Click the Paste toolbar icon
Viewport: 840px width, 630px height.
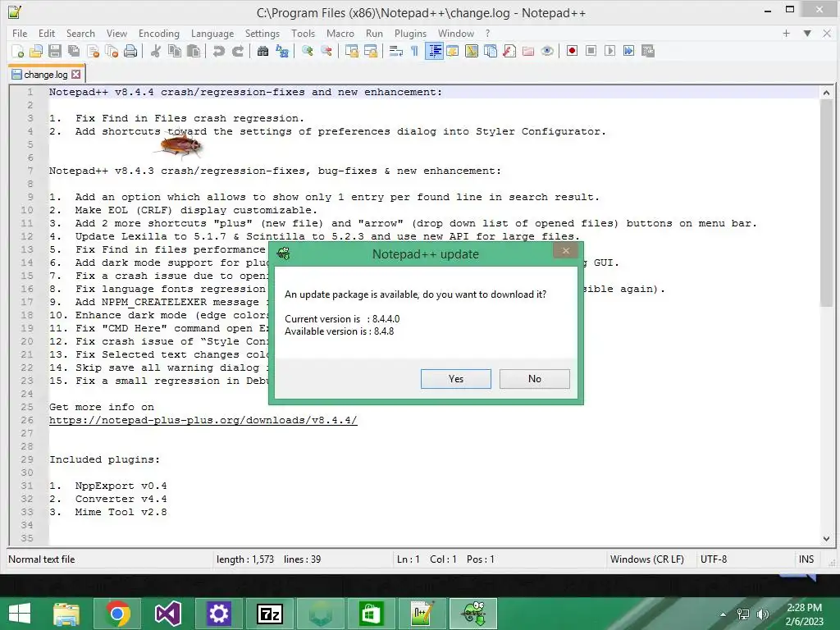tap(194, 51)
